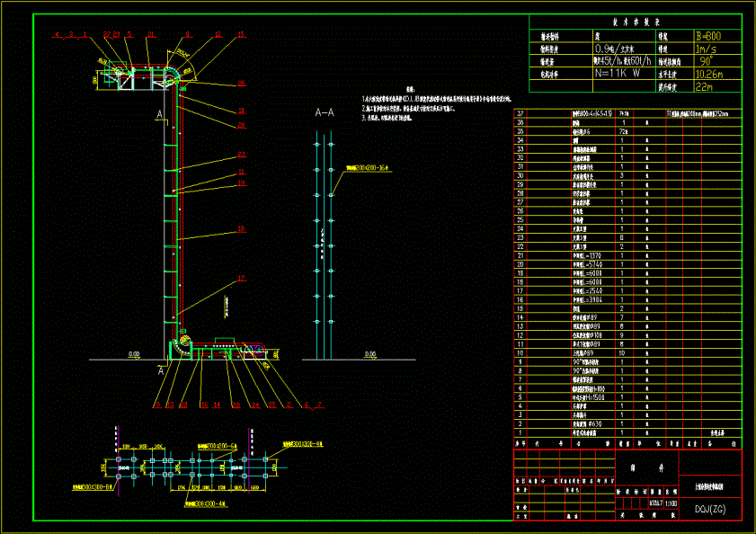This screenshot has height=534, width=756.
Task: Select red callout 19 beside vertical section
Action: coord(242,182)
